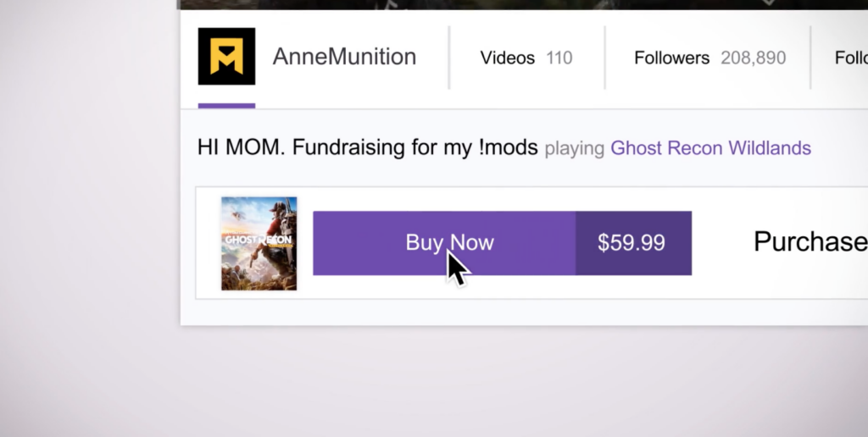Open the AnneMunition channel name
The height and width of the screenshot is (437, 868).
tap(344, 58)
